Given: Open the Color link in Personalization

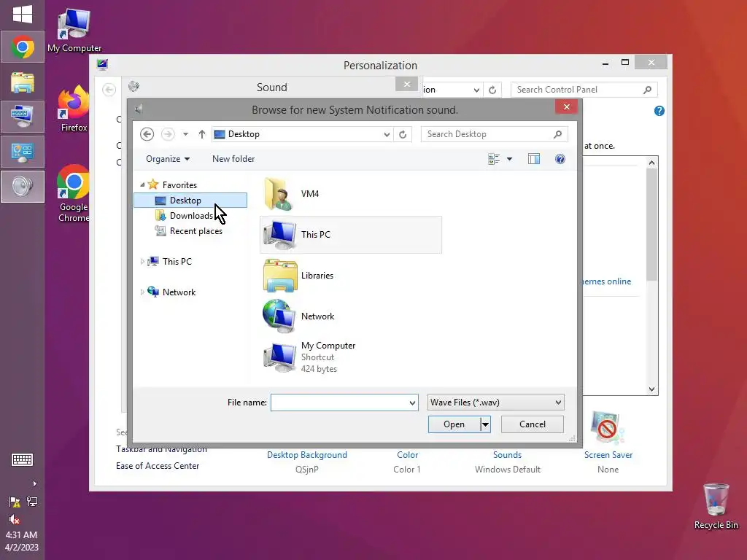Looking at the screenshot, I should point(407,455).
